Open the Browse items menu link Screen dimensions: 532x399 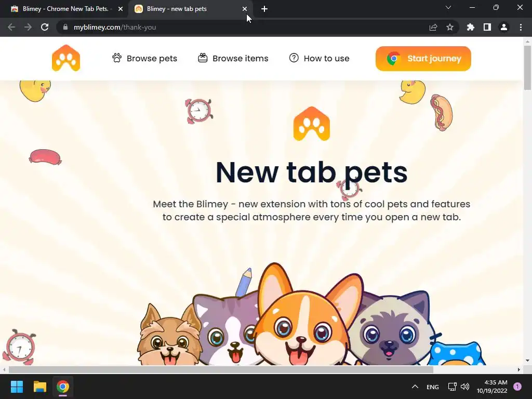233,58
